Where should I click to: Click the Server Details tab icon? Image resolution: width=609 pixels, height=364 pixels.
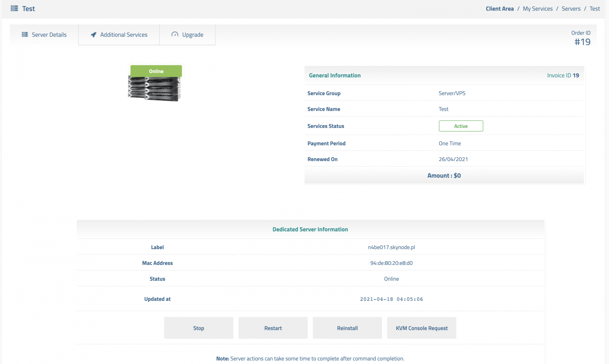coord(25,35)
